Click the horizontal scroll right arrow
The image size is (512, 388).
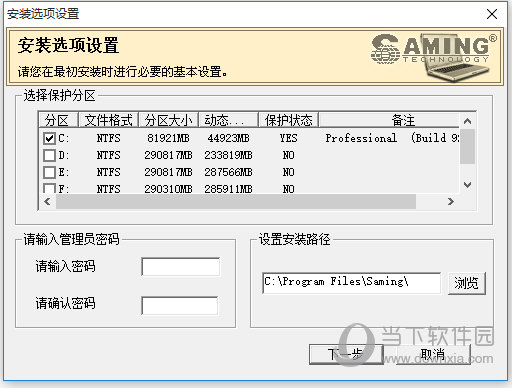coord(451,201)
